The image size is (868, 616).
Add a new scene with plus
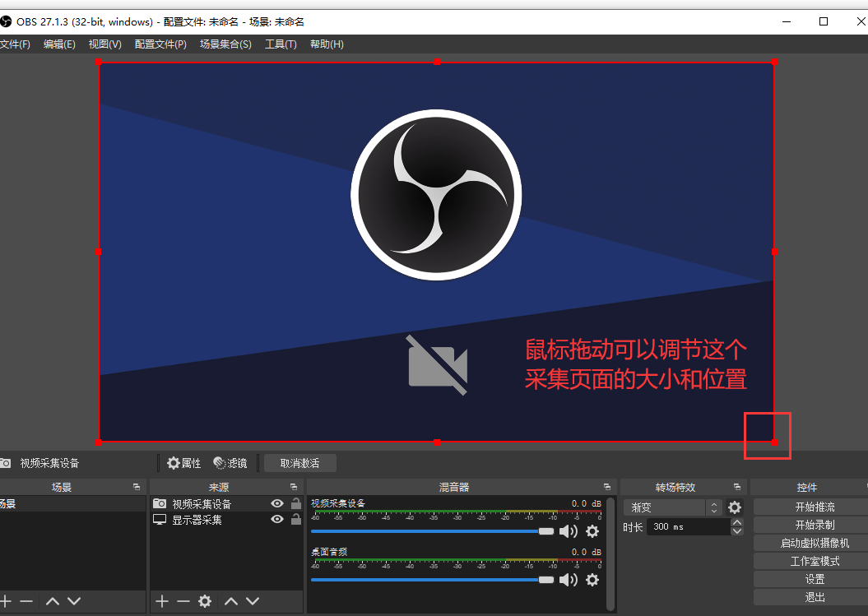click(x=6, y=601)
